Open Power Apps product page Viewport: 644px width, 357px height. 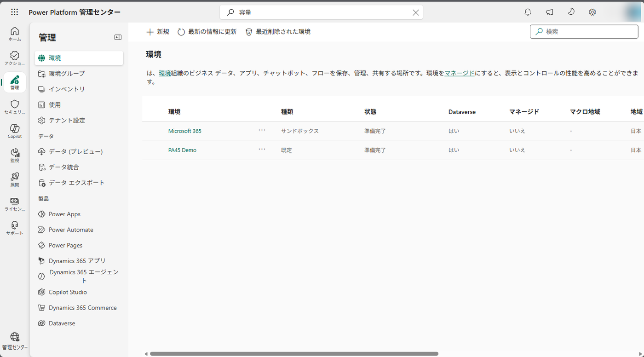tap(79, 214)
